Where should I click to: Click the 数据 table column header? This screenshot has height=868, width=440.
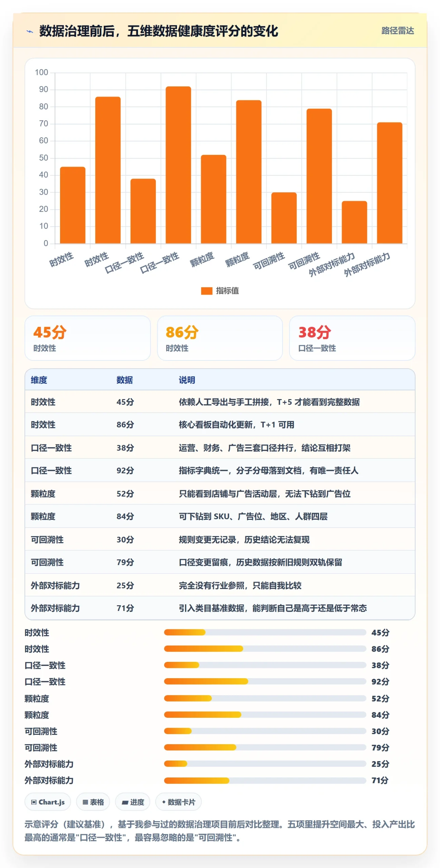pos(124,380)
